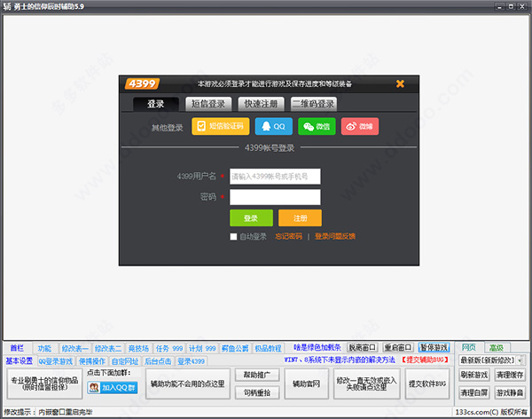The height and width of the screenshot is (419, 532).
Task: Click the 暂停游戏 button
Action: 434,347
